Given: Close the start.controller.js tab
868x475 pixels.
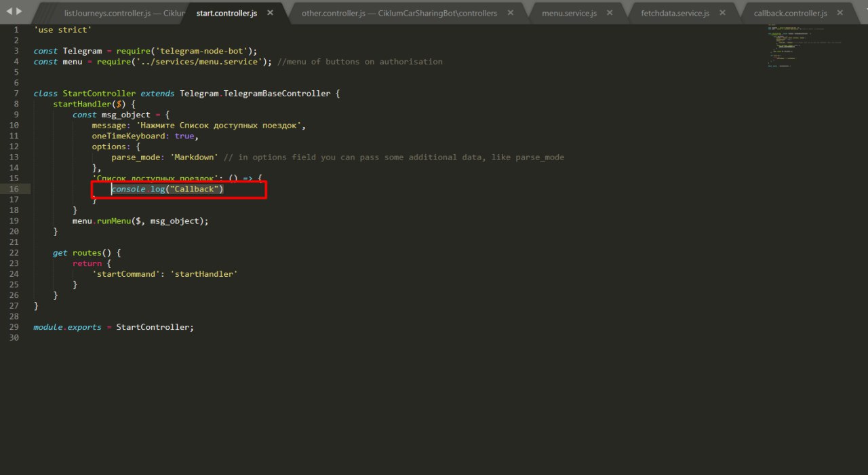Looking at the screenshot, I should [270, 13].
